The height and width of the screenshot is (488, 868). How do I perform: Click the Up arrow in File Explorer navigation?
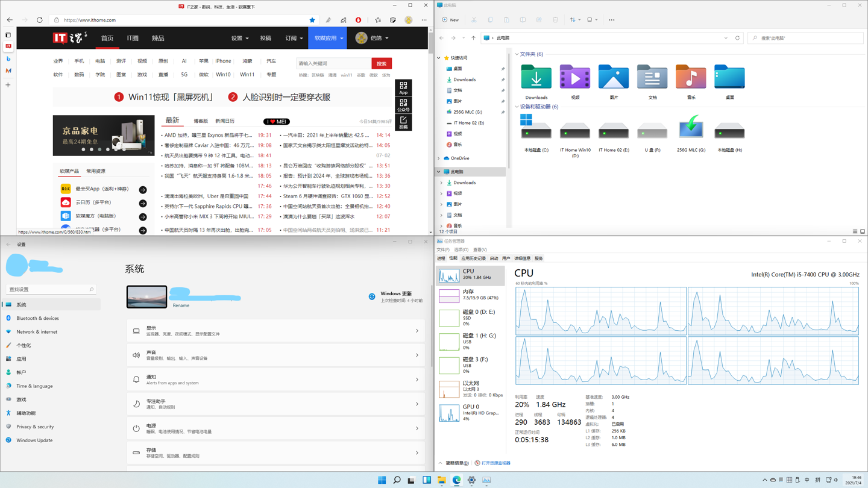(473, 38)
